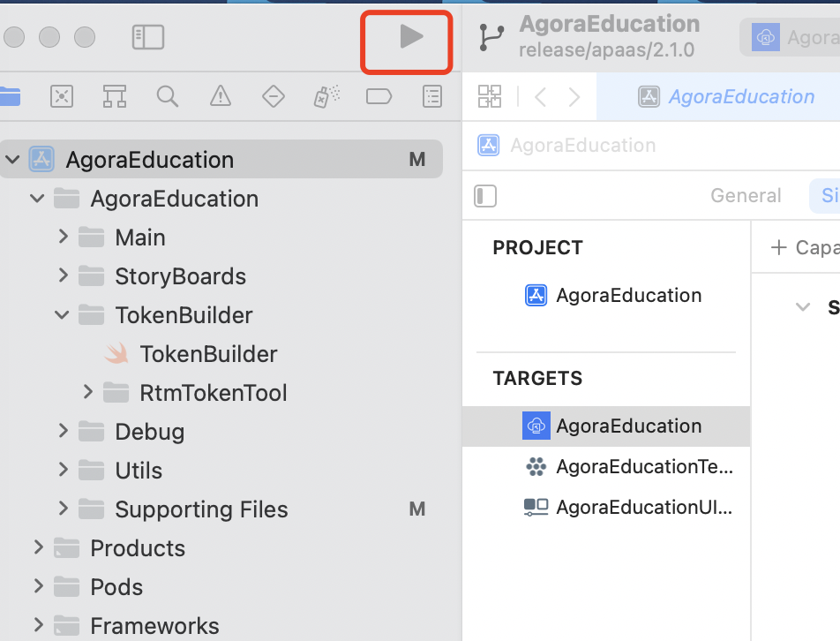Collapse the TokenBuilder folder chevron
Viewport: 840px width, 641px height.
(x=62, y=315)
